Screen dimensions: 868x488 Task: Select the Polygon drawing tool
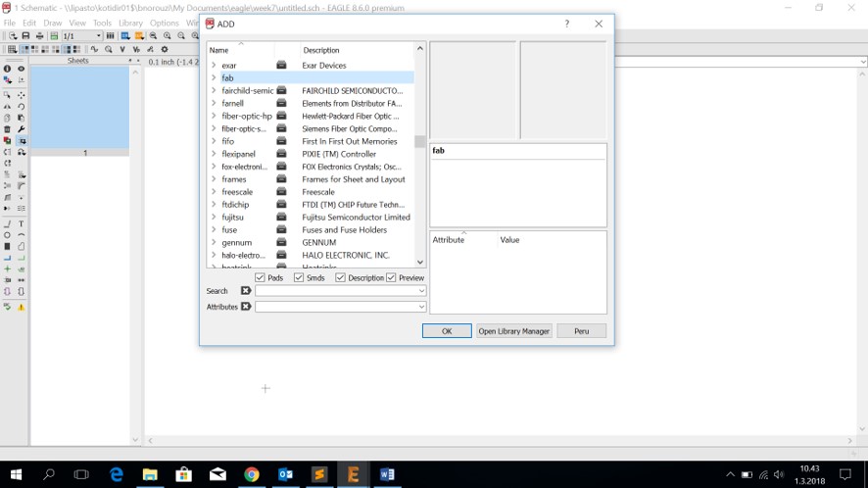(x=21, y=247)
